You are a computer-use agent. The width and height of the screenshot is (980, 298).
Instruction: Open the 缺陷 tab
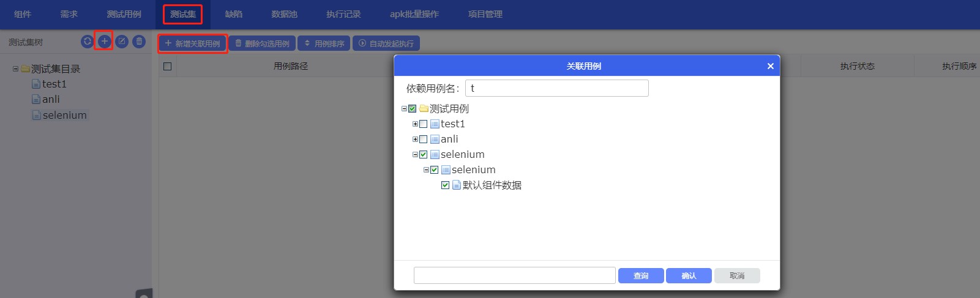(x=234, y=14)
